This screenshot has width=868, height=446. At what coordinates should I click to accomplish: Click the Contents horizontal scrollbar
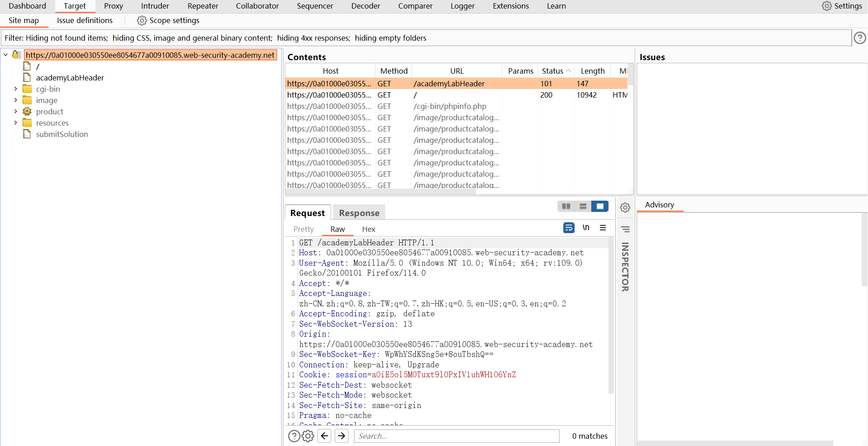coord(381,192)
